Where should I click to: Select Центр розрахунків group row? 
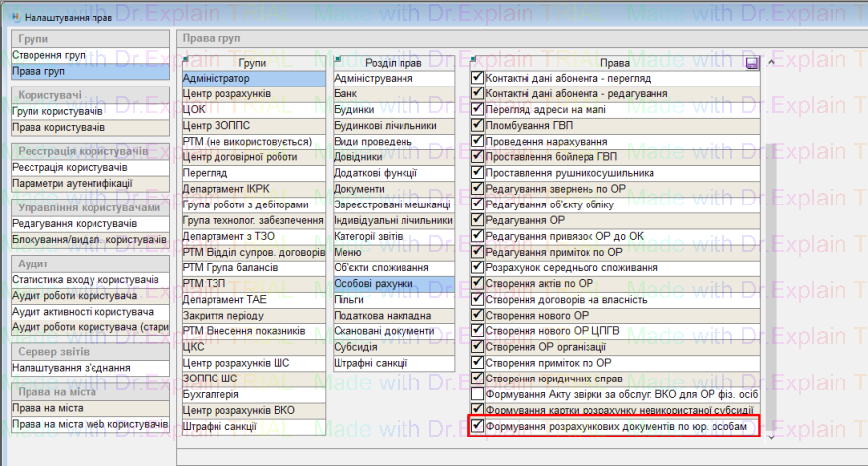click(x=253, y=93)
